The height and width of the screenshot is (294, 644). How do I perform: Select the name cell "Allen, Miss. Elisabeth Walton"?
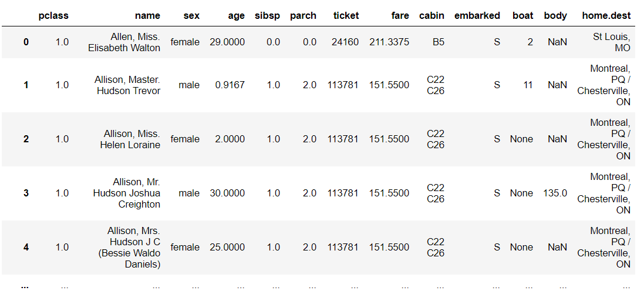(124, 42)
